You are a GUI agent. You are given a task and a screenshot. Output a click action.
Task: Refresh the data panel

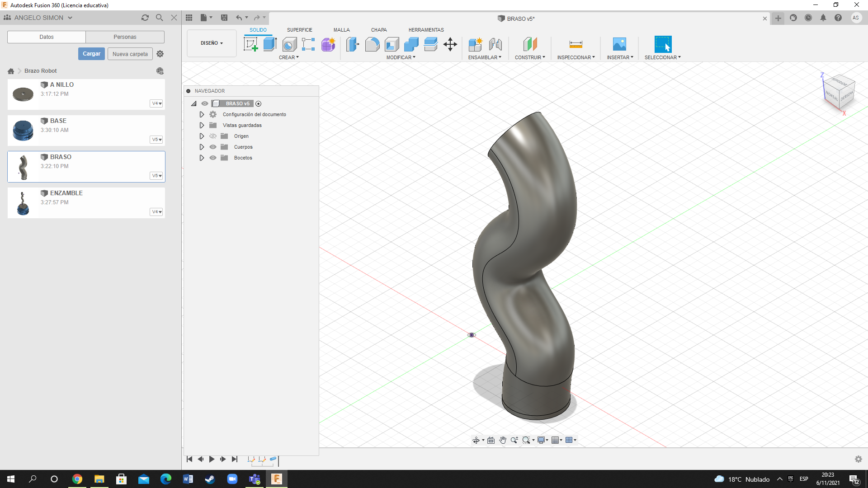click(x=145, y=18)
